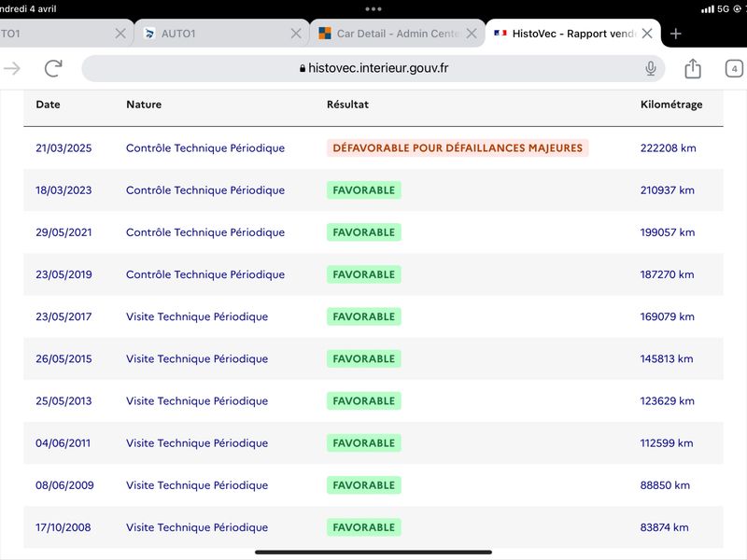
Task: Select the 88850 km mileage value
Action: click(665, 485)
